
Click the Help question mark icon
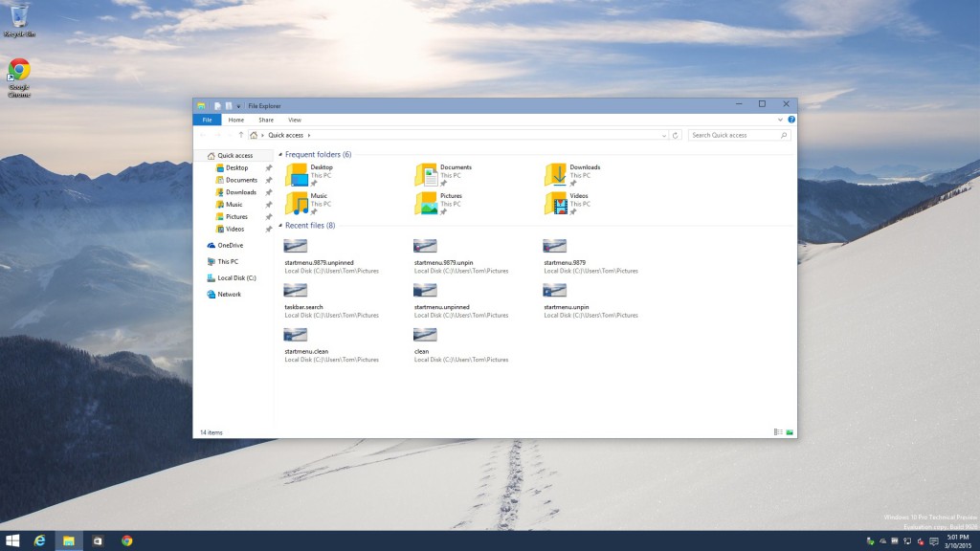tap(791, 120)
